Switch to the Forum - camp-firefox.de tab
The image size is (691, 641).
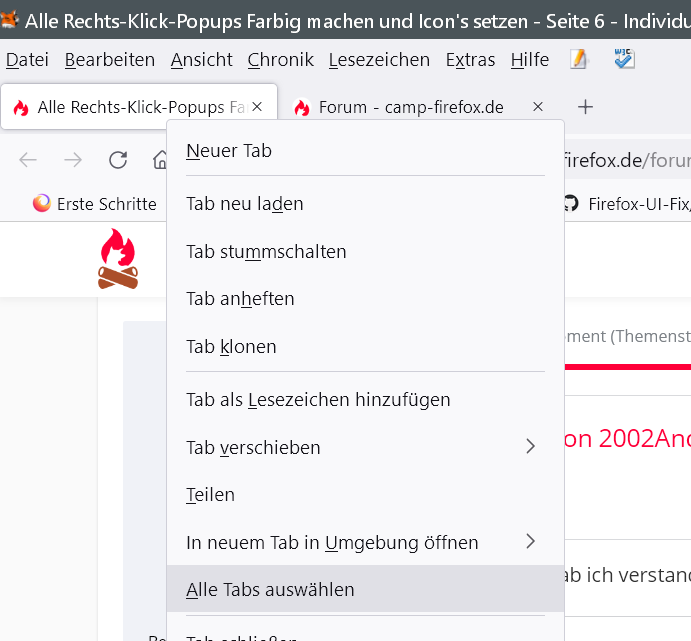tap(410, 107)
